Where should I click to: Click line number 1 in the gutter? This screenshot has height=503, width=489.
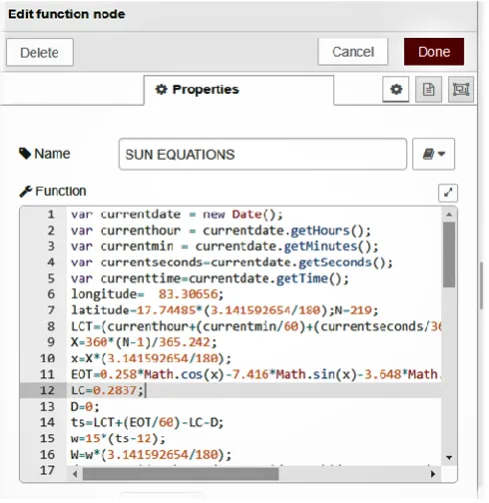tap(51, 214)
